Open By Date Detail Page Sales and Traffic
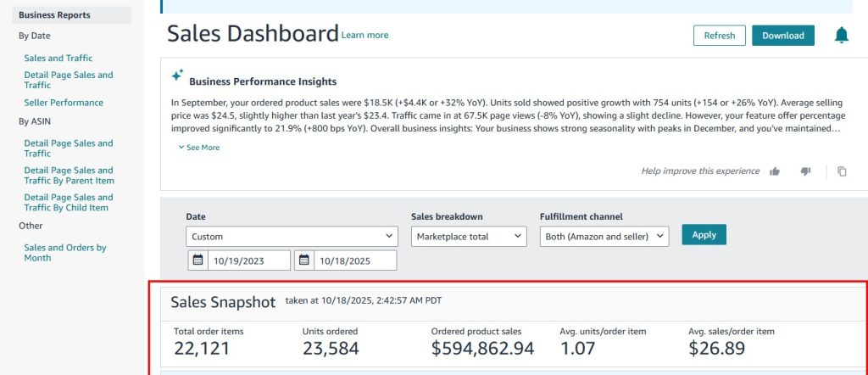868x375 pixels. (x=68, y=80)
